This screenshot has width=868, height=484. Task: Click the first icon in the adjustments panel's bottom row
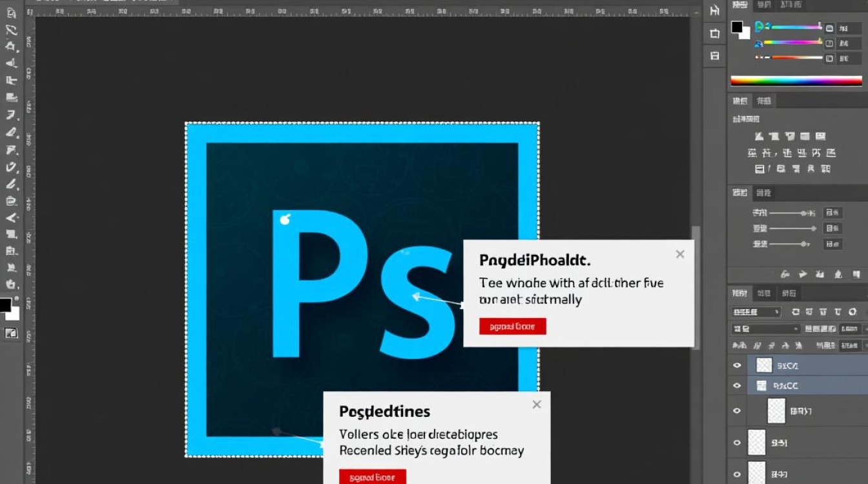pos(760,169)
